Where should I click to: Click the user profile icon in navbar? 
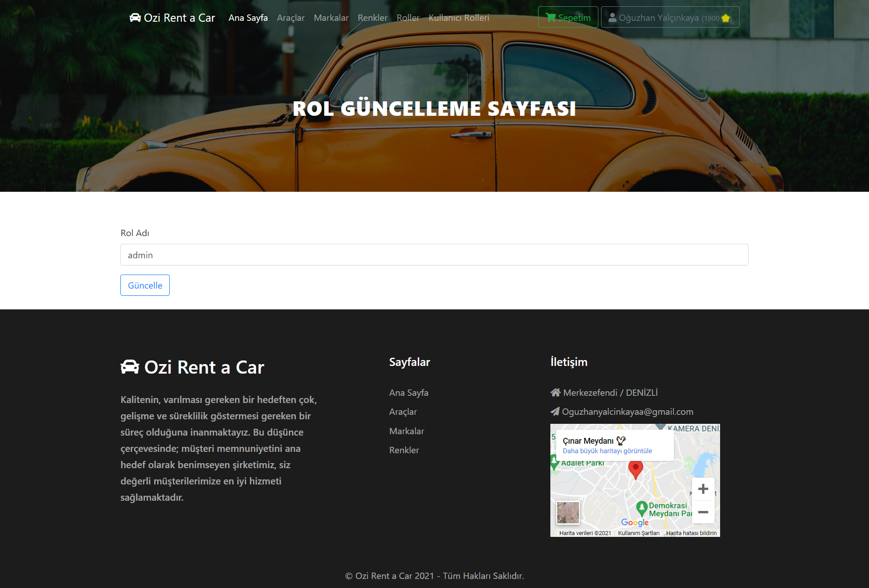(x=612, y=18)
